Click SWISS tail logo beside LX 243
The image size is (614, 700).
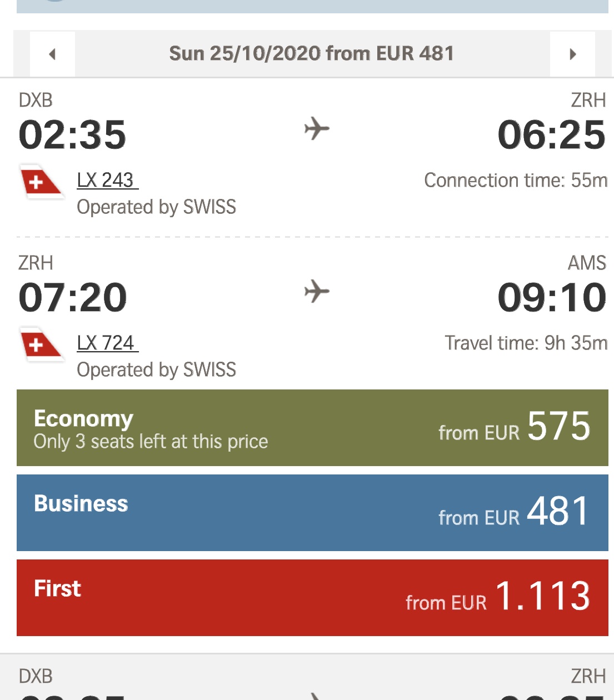41,182
